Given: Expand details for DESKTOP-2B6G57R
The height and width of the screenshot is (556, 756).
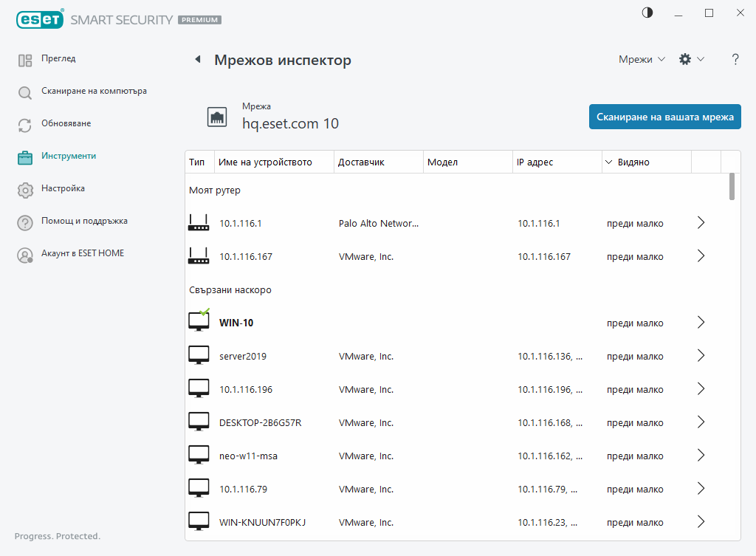Looking at the screenshot, I should (x=701, y=422).
